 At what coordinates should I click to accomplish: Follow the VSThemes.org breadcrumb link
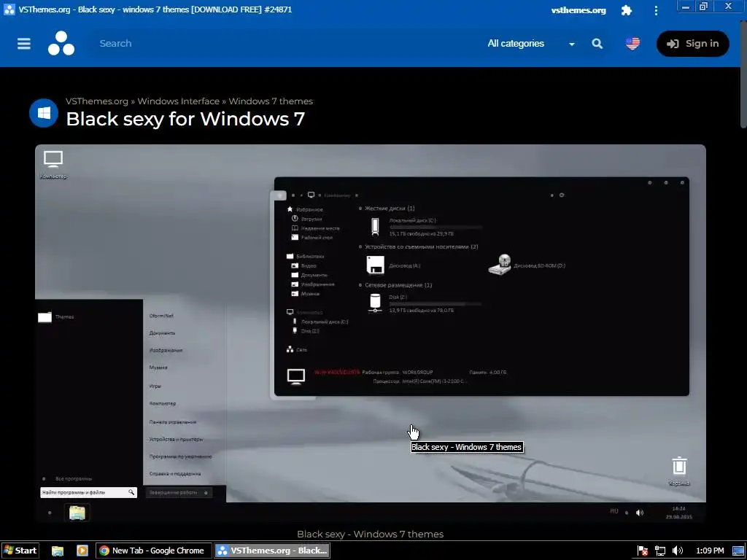97,101
